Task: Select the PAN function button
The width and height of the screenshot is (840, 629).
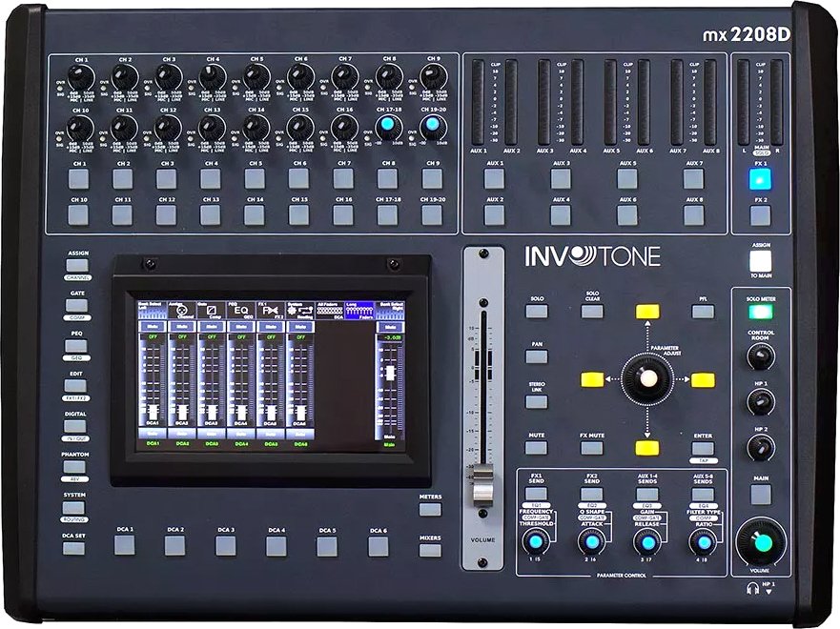Action: pos(536,355)
